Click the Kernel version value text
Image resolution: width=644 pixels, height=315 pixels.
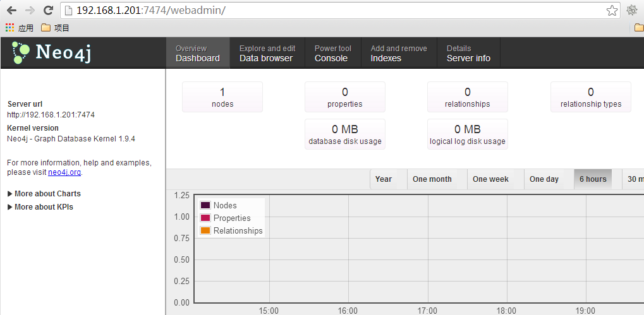click(71, 139)
